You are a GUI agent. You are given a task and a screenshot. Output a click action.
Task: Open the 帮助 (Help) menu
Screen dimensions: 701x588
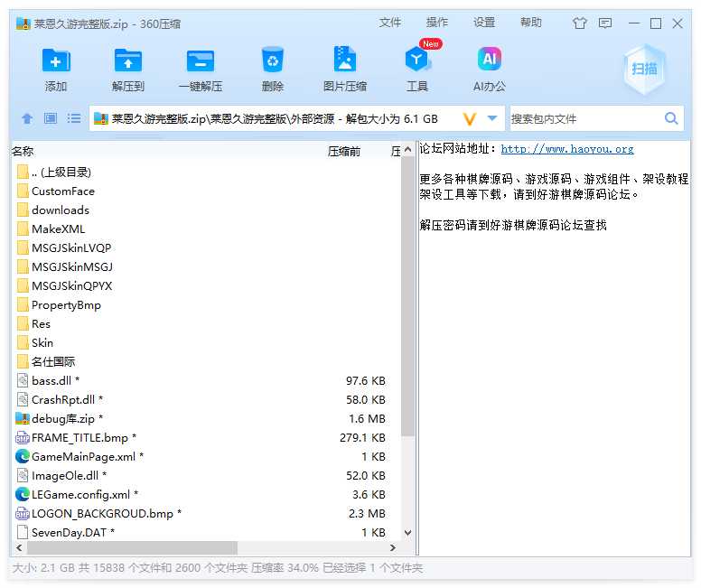point(530,23)
